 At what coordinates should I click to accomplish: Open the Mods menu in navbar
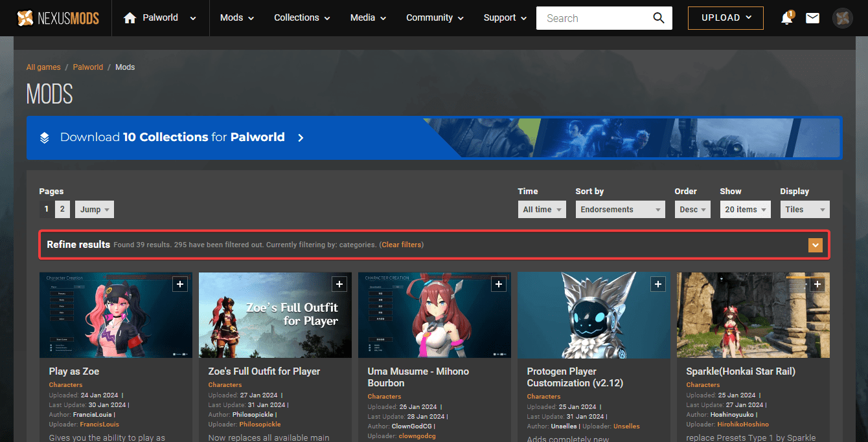click(236, 18)
